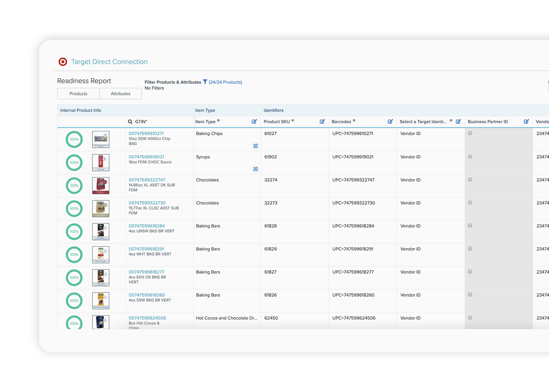Open product 00747599624506

click(147, 318)
